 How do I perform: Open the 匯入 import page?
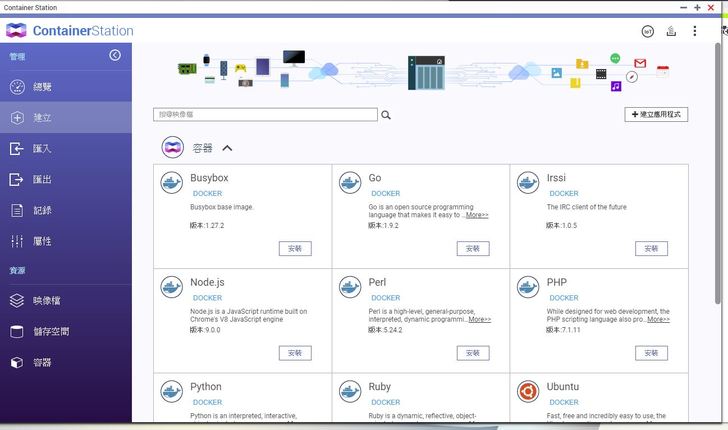(42, 149)
